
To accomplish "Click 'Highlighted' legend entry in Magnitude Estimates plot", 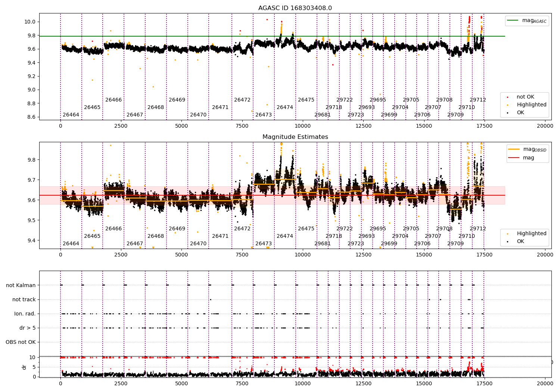I will point(526,234).
